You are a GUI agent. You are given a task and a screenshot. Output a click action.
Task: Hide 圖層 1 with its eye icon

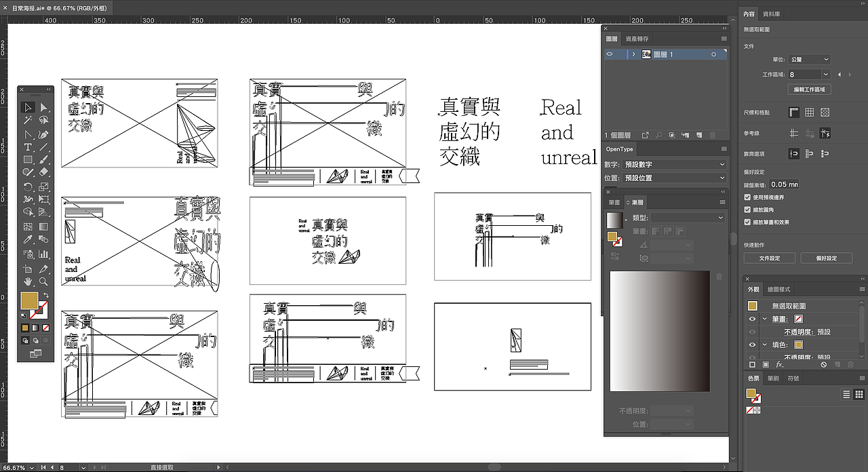(x=610, y=54)
